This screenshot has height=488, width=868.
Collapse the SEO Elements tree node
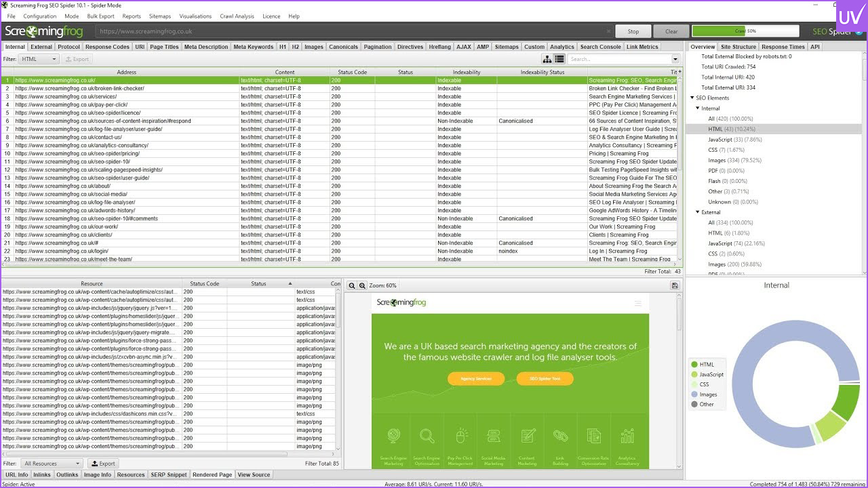(x=692, y=98)
